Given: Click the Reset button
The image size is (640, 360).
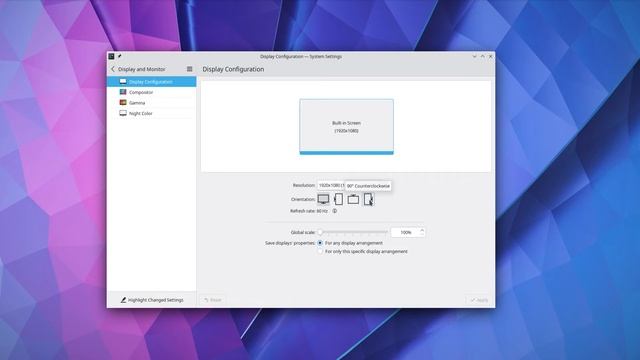Looking at the screenshot, I should [x=213, y=300].
